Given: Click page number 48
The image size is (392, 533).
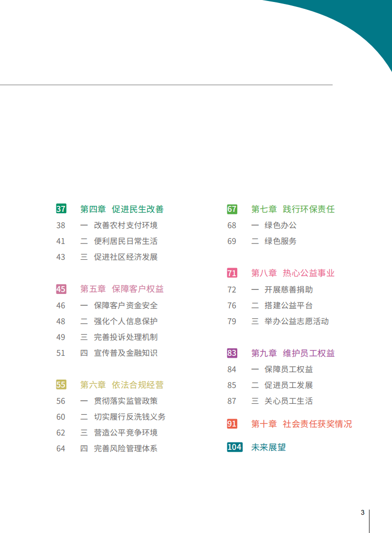Looking at the screenshot, I should click(x=61, y=321).
